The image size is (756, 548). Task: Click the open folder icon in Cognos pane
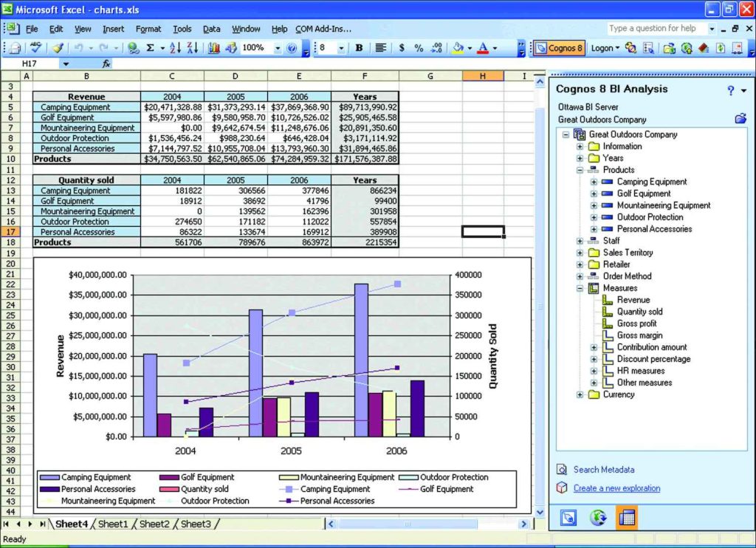tap(740, 119)
